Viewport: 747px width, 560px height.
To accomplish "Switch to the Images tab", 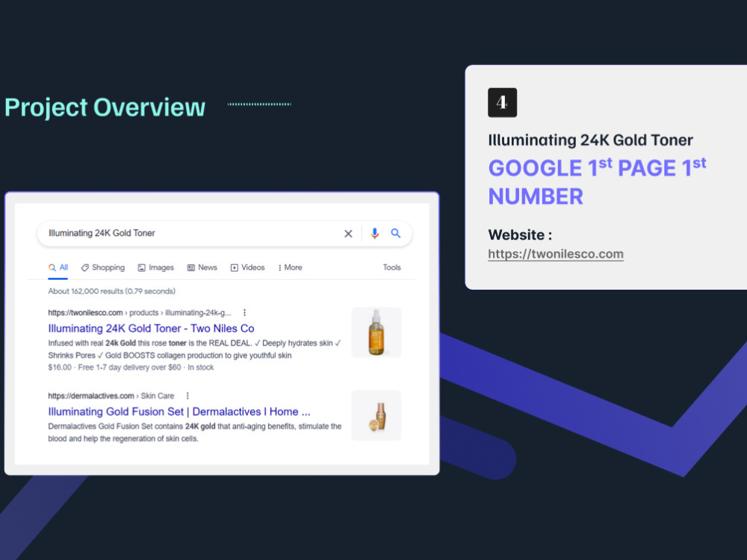I will 156,267.
